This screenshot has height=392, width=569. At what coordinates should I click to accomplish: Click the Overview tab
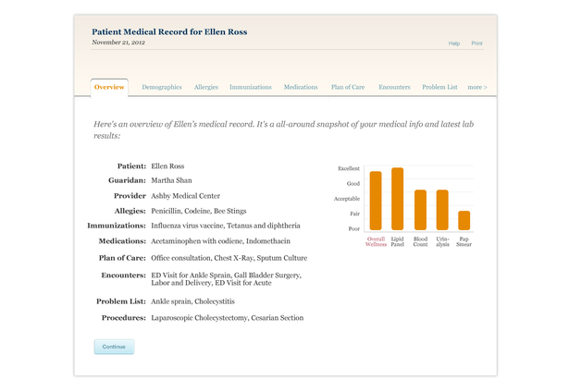tap(109, 87)
